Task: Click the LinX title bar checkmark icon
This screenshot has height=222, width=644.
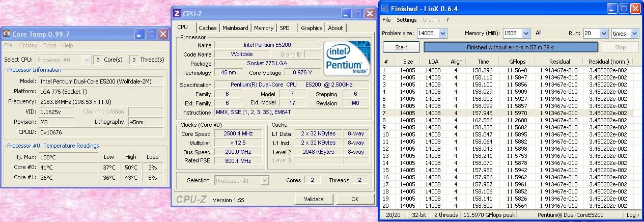Action: tap(385, 9)
